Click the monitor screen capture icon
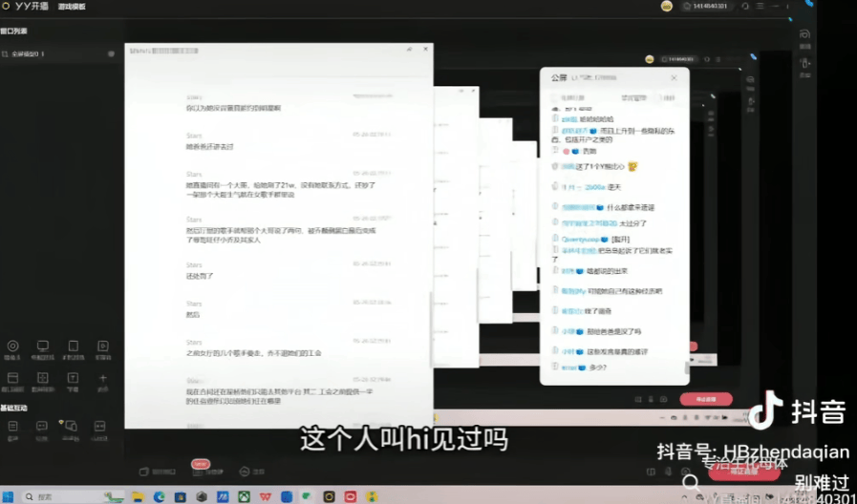857x504 pixels. [42, 346]
